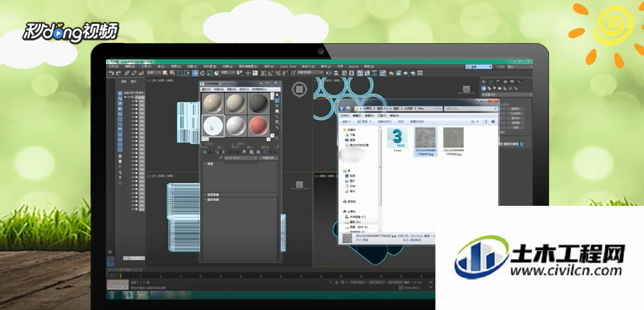
Task: Click Reset Map/Mtl trash icon
Action: coord(223,152)
